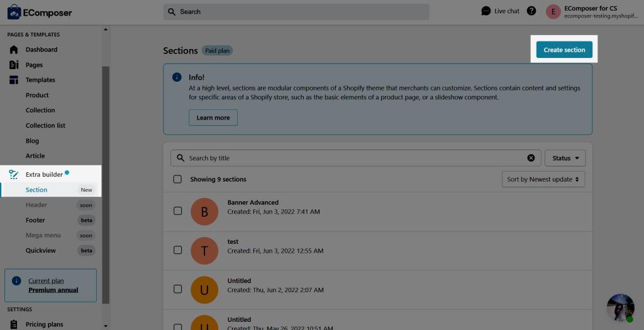Image resolution: width=644 pixels, height=330 pixels.
Task: Click the Live chat link
Action: coord(507,11)
